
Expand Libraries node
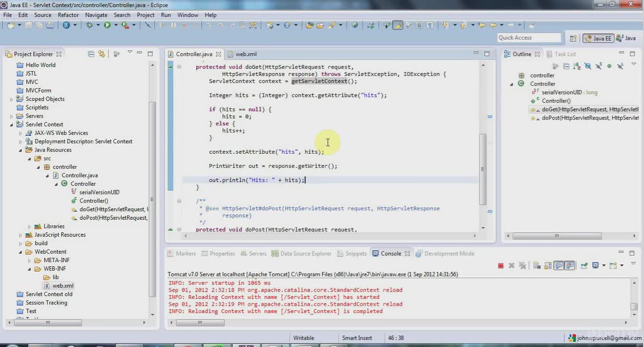pyautogui.click(x=29, y=227)
